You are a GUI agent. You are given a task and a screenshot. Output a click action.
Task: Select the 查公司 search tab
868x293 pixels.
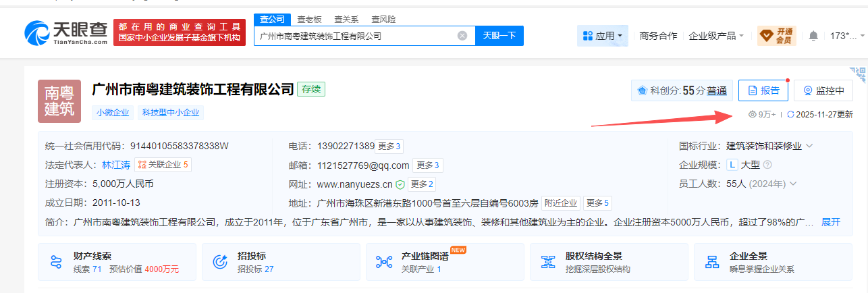273,19
